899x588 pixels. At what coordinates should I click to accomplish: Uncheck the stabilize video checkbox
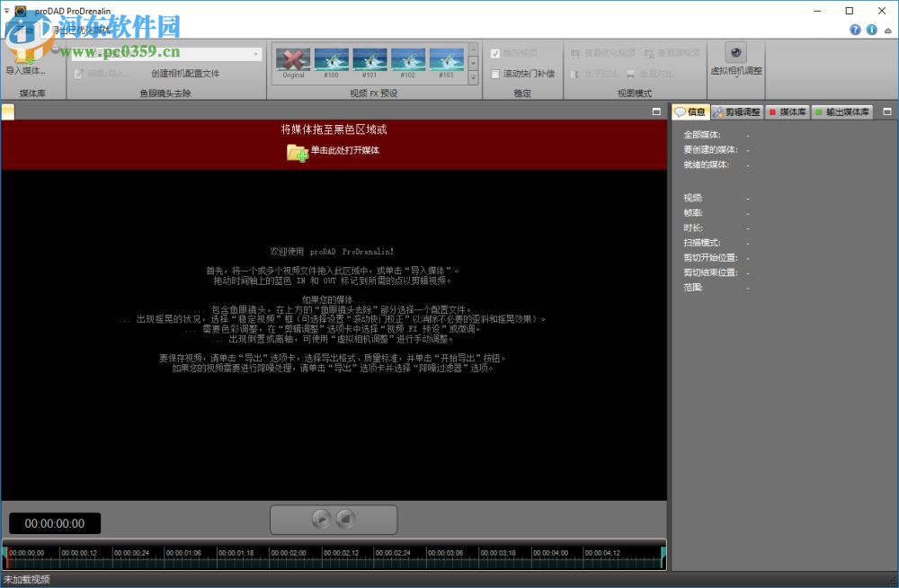click(x=494, y=52)
